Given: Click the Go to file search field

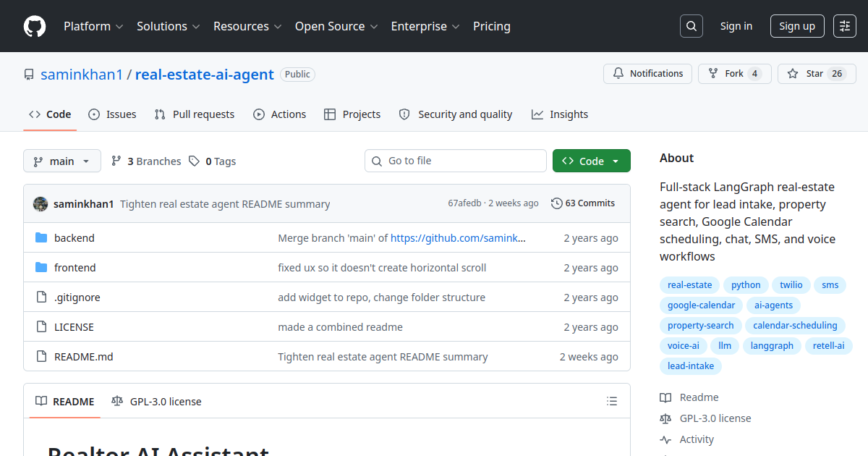Looking at the screenshot, I should (456, 161).
